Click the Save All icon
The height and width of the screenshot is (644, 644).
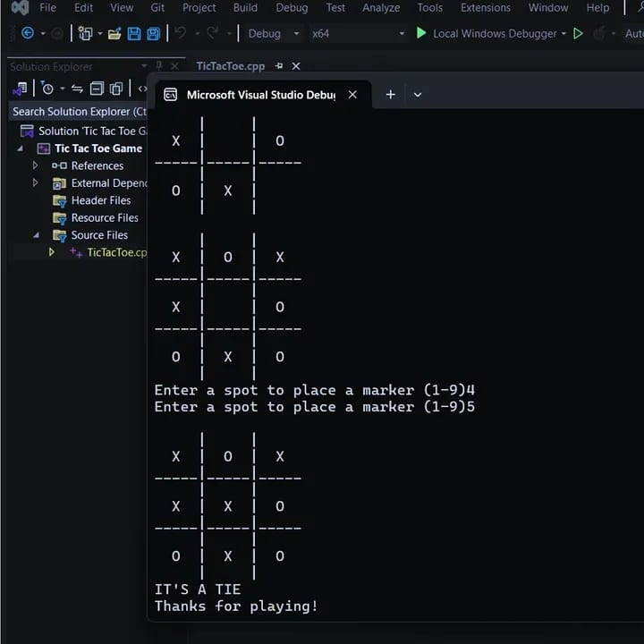(154, 33)
